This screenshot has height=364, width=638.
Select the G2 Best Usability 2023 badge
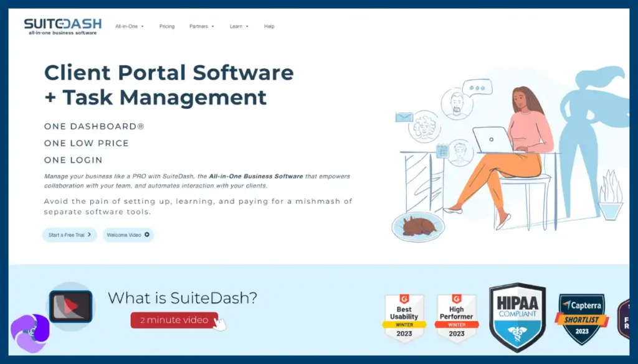pyautogui.click(x=404, y=317)
